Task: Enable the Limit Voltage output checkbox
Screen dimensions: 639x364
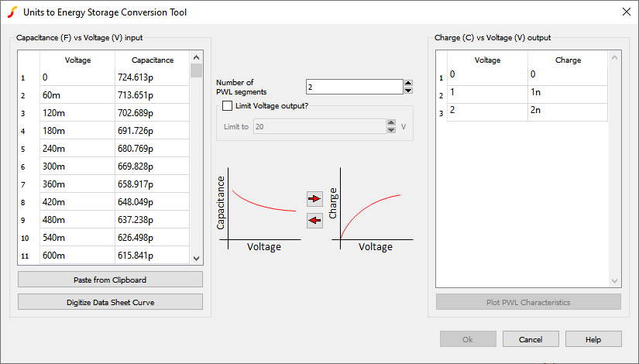Action: point(227,105)
